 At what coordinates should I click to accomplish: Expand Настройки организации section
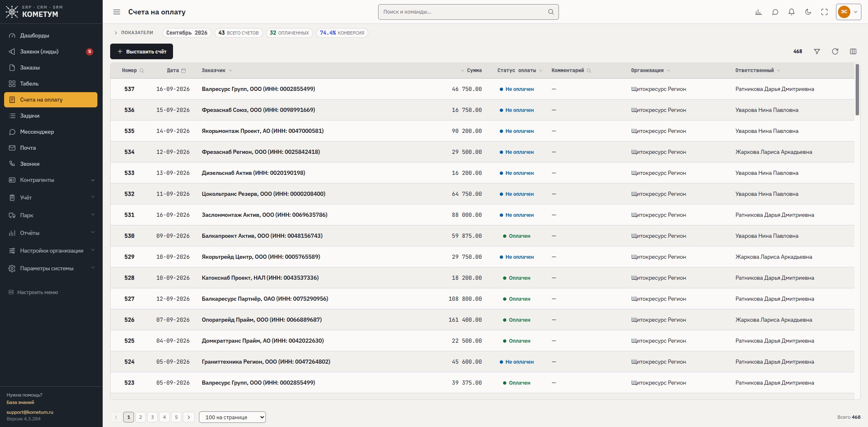[51, 251]
